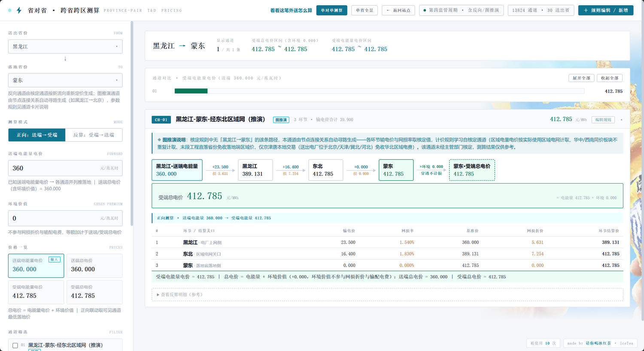Click the 东北 412.785 flow node
This screenshot has height=351, width=644.
[x=326, y=170]
